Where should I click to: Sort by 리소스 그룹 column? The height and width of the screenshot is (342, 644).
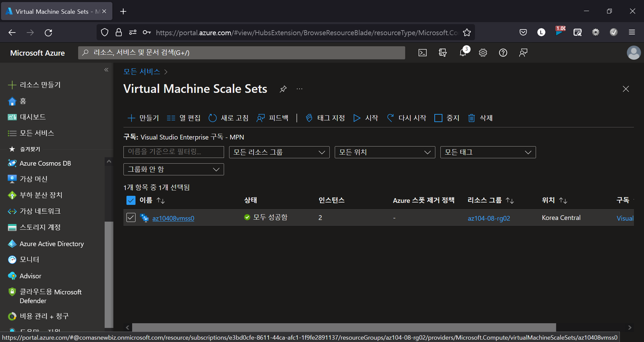tap(490, 200)
